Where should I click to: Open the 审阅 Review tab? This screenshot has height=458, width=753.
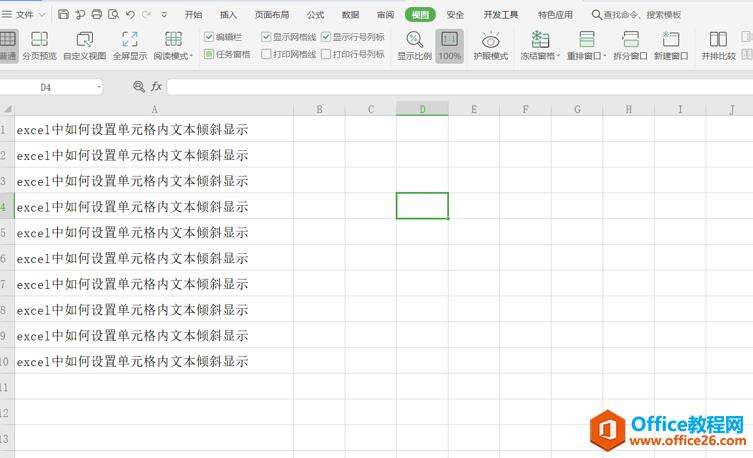coord(385,15)
